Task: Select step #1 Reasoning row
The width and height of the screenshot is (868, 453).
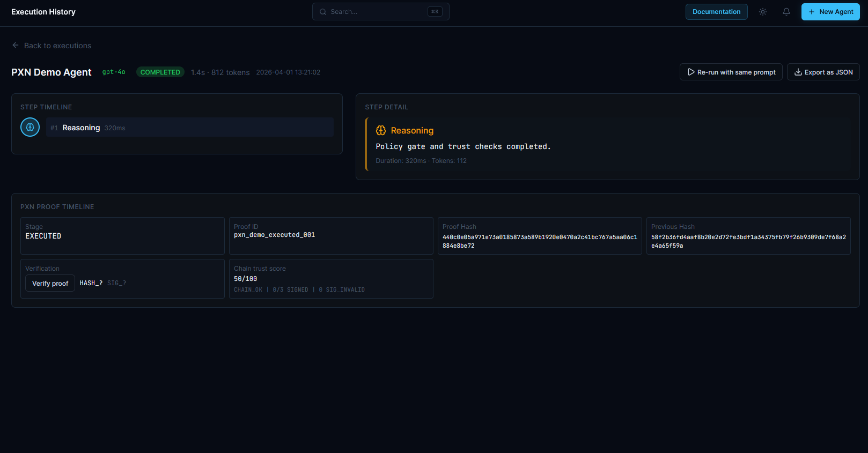Action: click(x=190, y=127)
